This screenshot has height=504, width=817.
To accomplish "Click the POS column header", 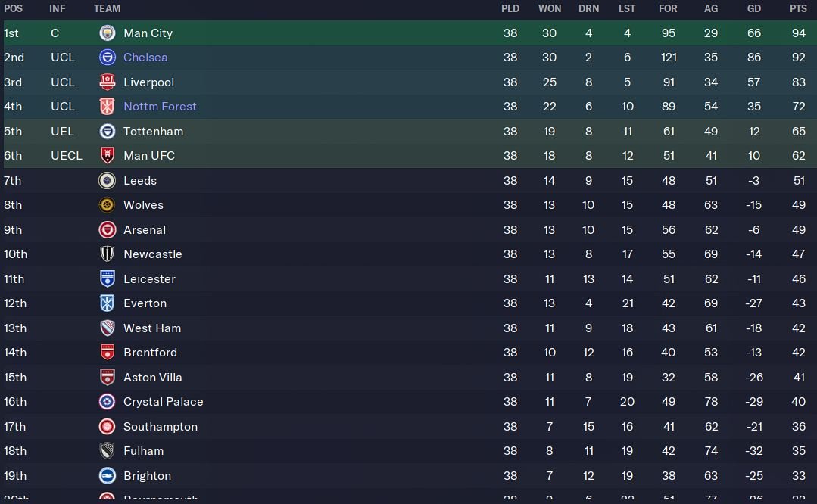I will 13,8.
